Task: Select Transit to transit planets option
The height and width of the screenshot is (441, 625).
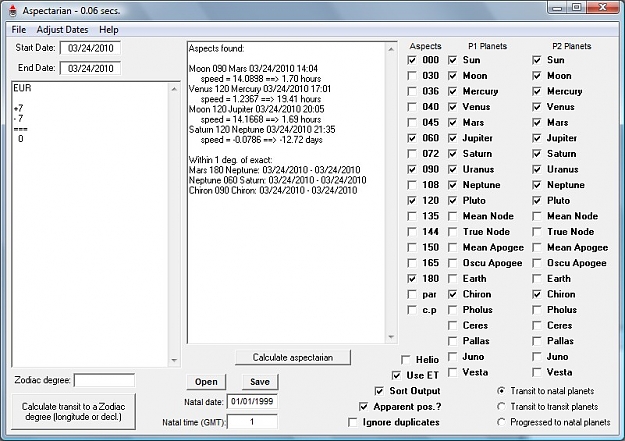Action: (501, 407)
